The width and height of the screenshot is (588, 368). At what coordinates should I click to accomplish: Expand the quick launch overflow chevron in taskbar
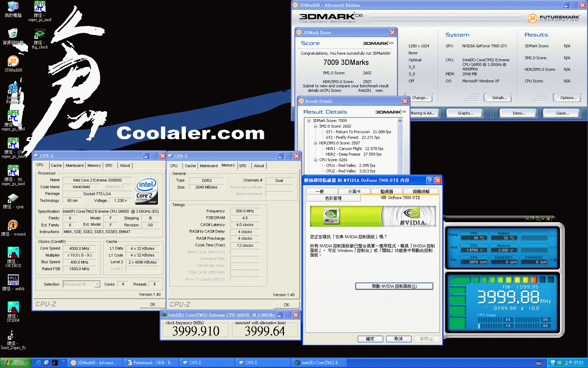click(x=63, y=361)
